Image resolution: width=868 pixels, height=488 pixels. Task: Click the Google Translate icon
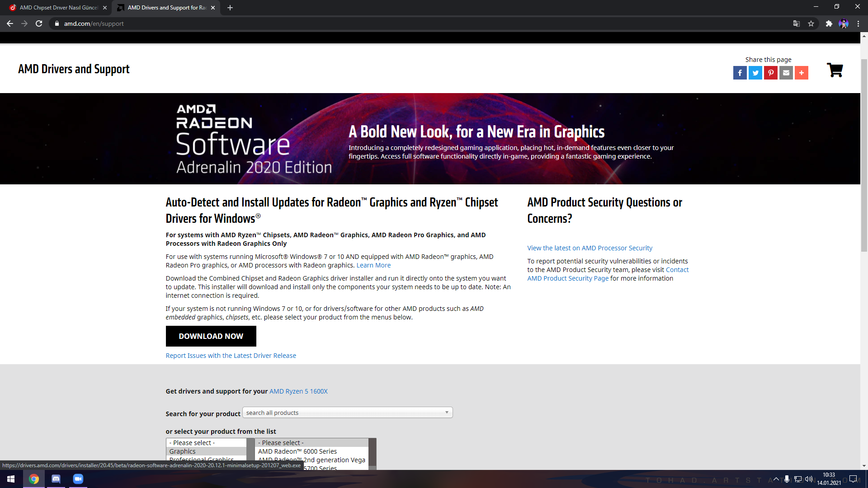(x=797, y=23)
